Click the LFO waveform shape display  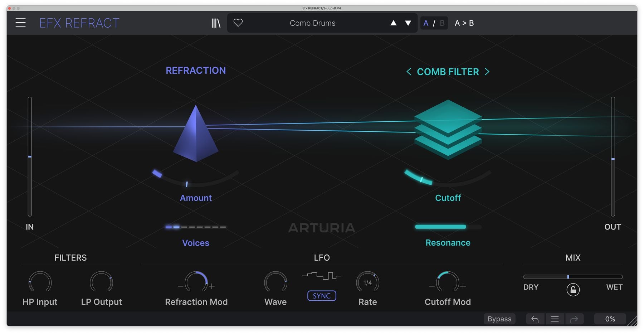(x=322, y=276)
